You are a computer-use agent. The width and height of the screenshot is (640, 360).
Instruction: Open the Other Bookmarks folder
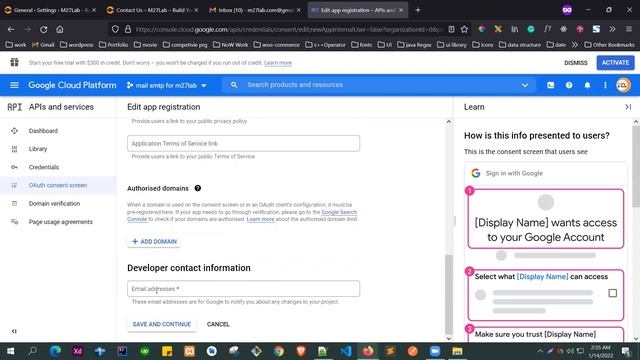609,44
